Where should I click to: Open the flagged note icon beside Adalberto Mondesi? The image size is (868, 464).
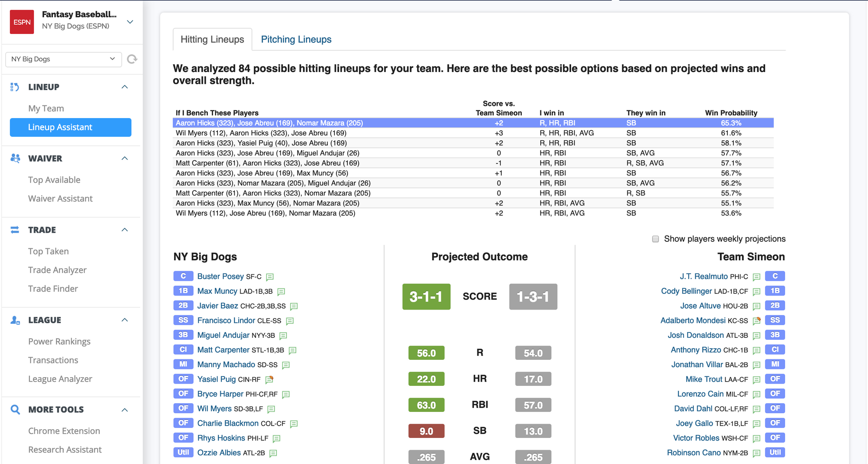(x=757, y=321)
